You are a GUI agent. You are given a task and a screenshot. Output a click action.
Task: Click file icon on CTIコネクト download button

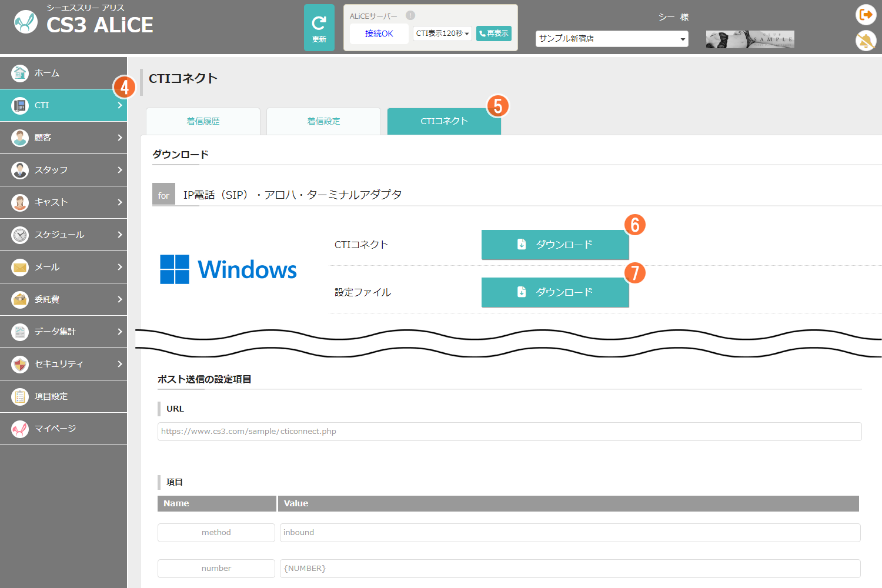[x=522, y=244]
